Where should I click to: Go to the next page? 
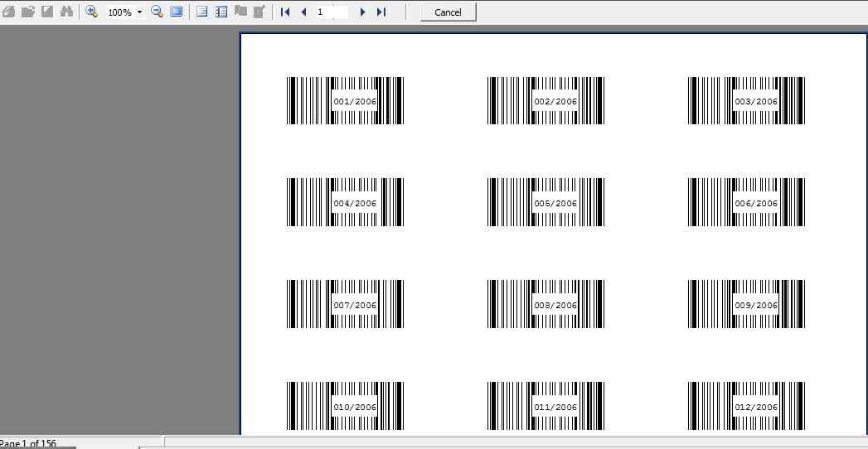[x=362, y=12]
